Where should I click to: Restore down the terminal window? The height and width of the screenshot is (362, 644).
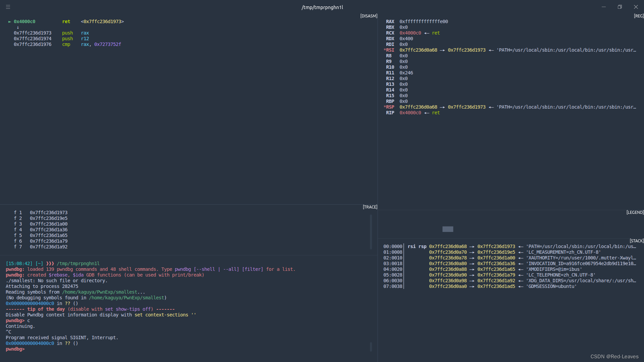[620, 7]
